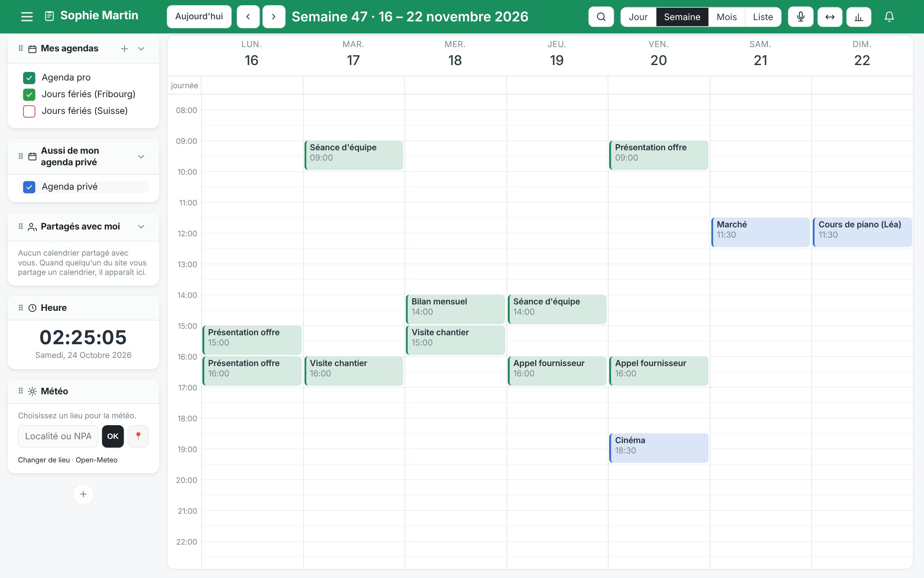Switch to Jour view
This screenshot has height=578, width=924.
638,17
